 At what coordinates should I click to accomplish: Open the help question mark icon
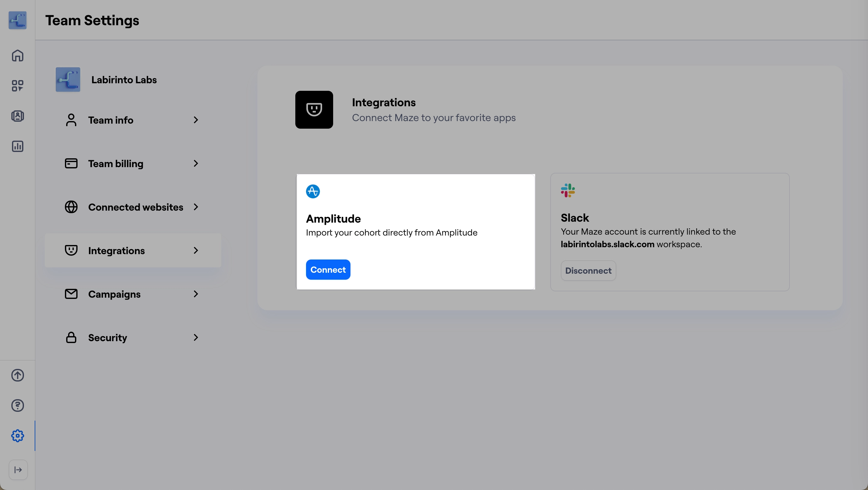(17, 405)
